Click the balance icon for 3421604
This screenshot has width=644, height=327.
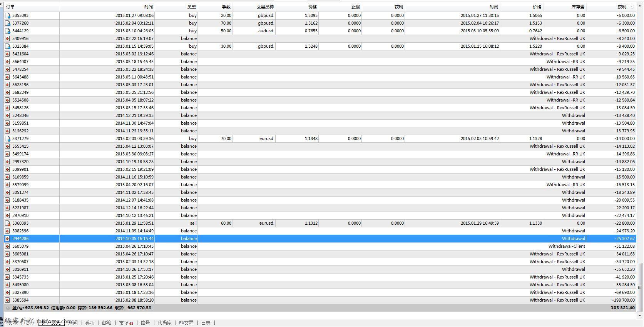tap(7, 54)
